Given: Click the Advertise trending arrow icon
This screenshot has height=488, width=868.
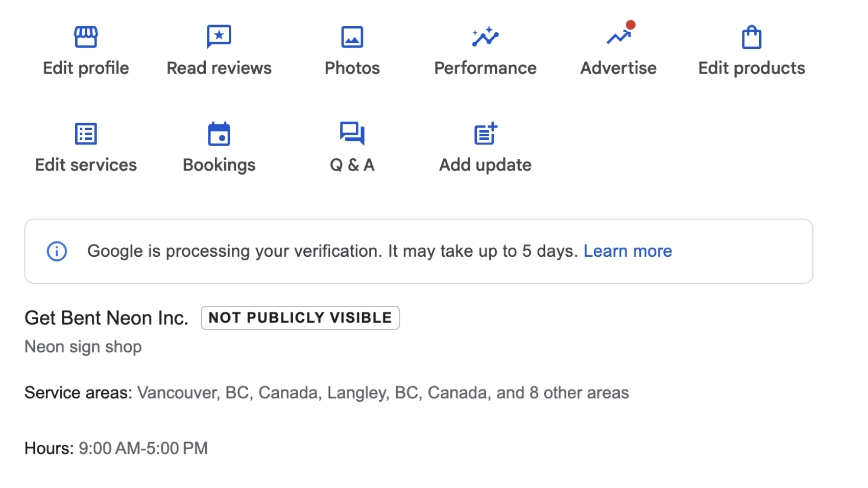Looking at the screenshot, I should click(x=618, y=37).
